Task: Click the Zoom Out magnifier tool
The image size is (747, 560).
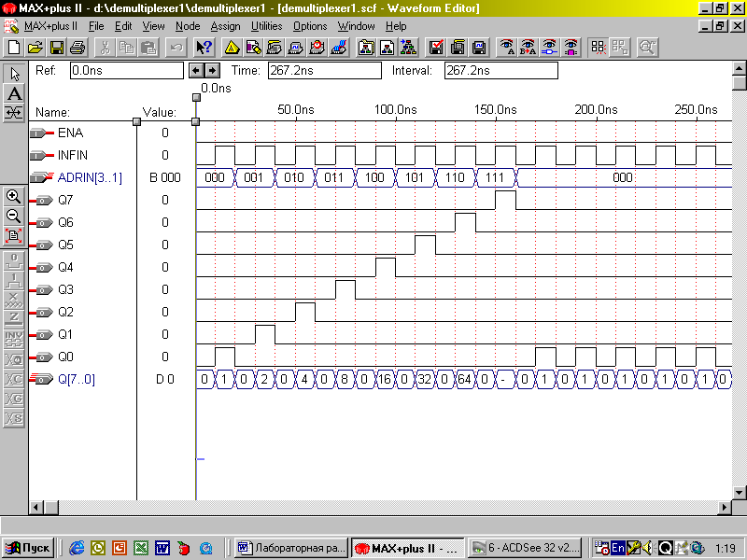Action: [x=14, y=216]
